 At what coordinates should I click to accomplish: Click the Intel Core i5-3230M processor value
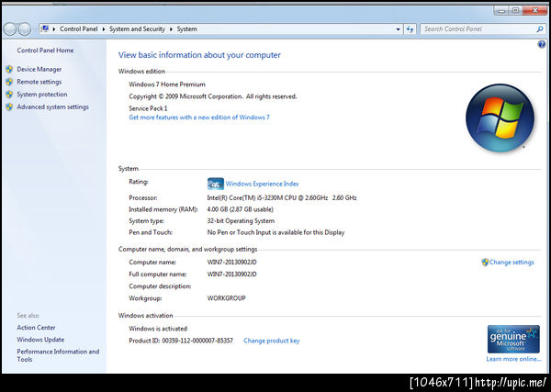(x=282, y=197)
